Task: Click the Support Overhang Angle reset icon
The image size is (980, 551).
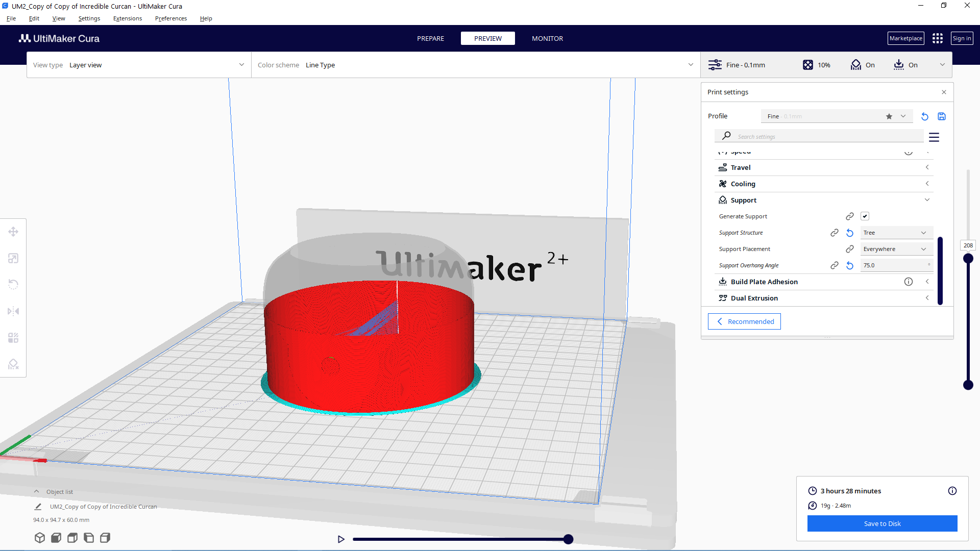Action: click(x=850, y=264)
